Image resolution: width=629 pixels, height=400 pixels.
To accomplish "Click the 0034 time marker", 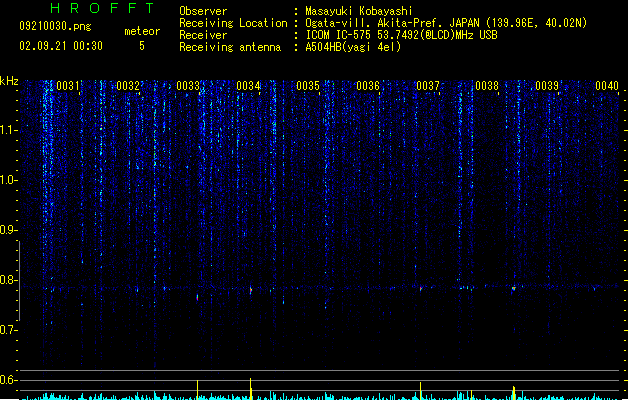I will click(248, 86).
